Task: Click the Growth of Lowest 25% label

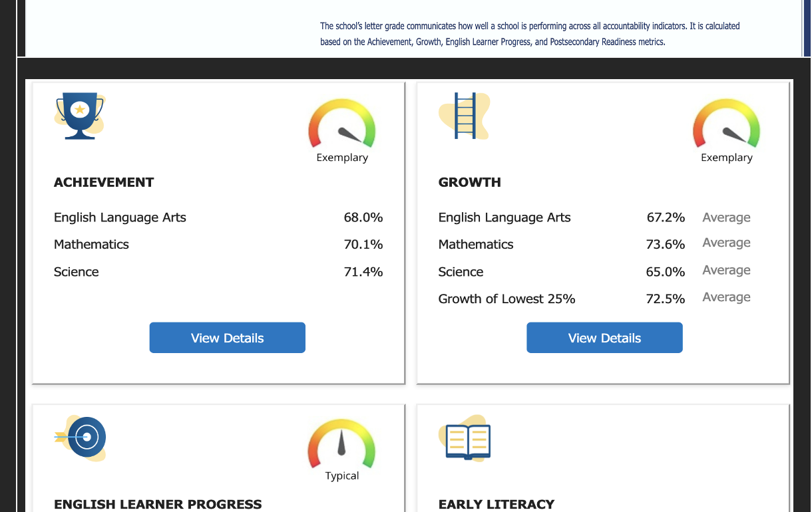Action: pos(507,299)
